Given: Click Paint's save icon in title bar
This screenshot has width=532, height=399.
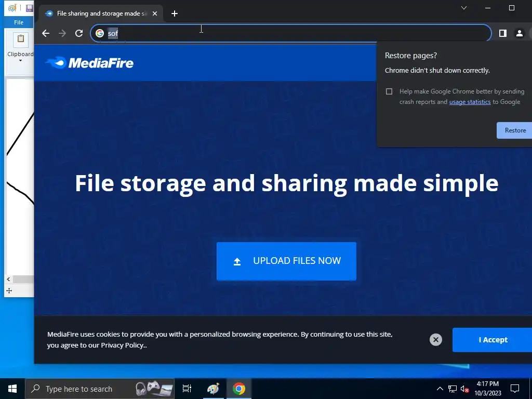Looking at the screenshot, I should pos(30,8).
